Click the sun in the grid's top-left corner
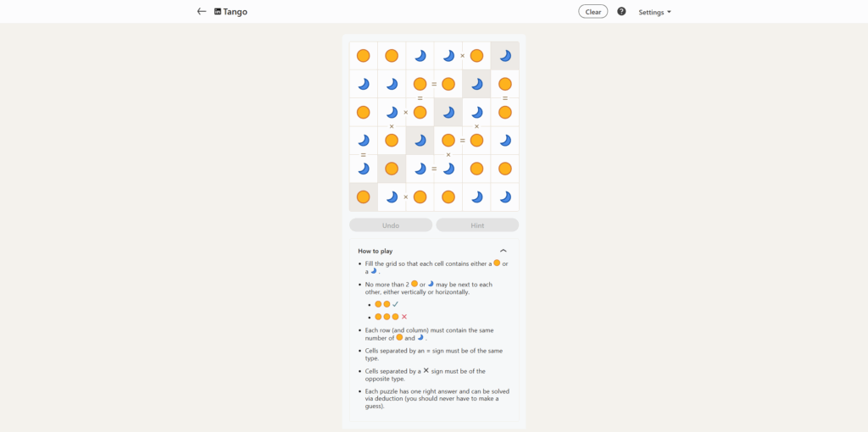Viewport: 868px width, 432px height. pyautogui.click(x=363, y=56)
